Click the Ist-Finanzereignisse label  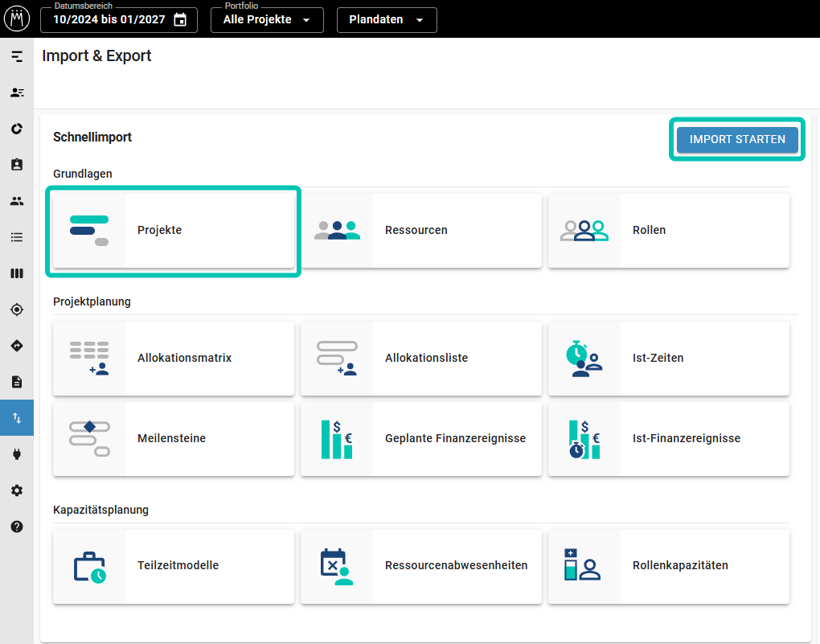(x=686, y=438)
